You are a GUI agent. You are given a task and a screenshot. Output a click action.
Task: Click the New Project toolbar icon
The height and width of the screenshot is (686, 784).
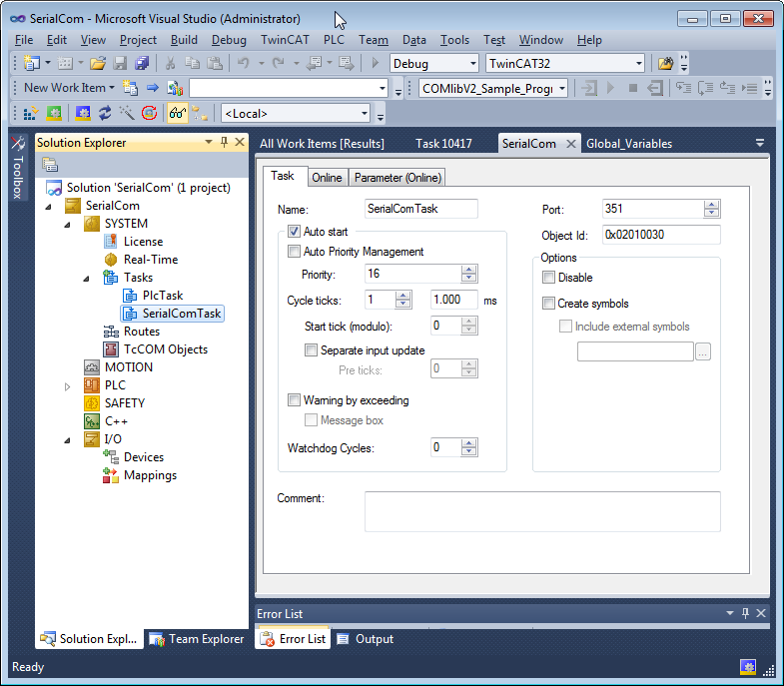pos(32,63)
